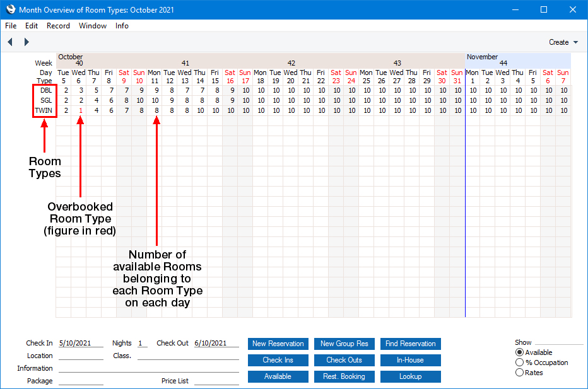Viewport: 588px width, 389px height.
Task: Click the Mon 18 day header
Action: pos(260,76)
